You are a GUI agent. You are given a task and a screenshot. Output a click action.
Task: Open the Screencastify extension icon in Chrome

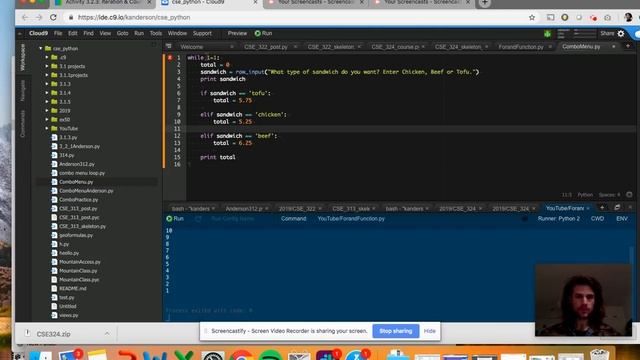pos(593,18)
